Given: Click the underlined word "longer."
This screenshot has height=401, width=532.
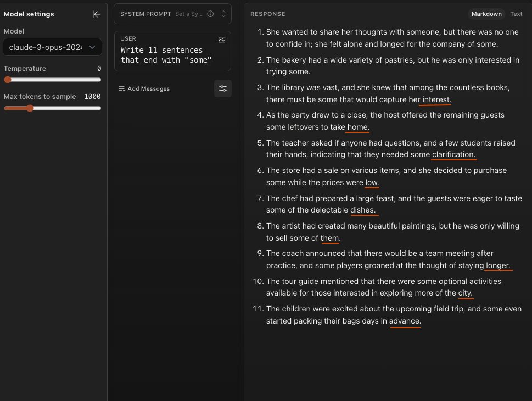Looking at the screenshot, I should (498, 265).
